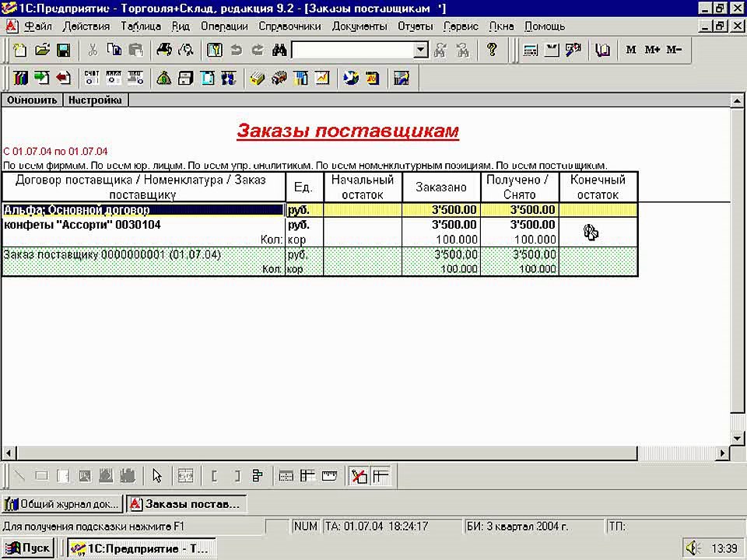The height and width of the screenshot is (560, 747).
Task: Open the Файл menu
Action: (x=38, y=26)
